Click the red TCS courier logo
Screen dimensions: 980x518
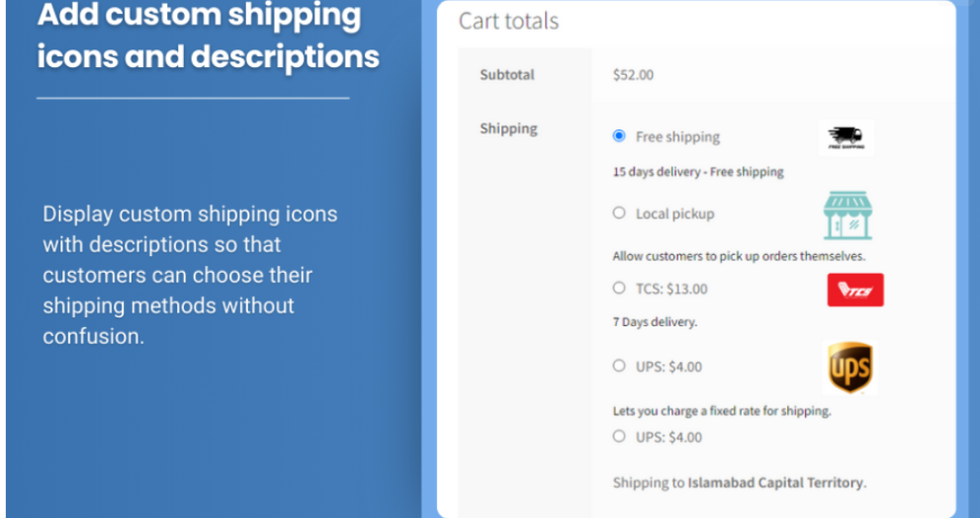click(x=855, y=290)
